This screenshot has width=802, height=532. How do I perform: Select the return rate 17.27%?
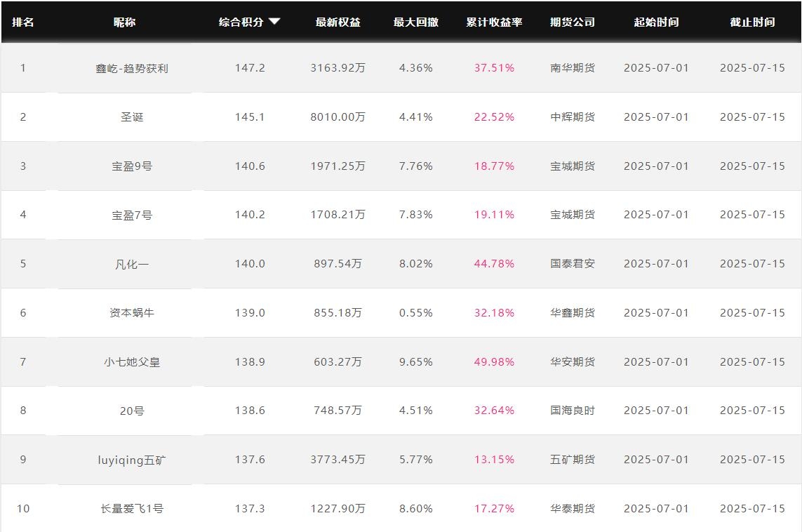click(x=494, y=509)
